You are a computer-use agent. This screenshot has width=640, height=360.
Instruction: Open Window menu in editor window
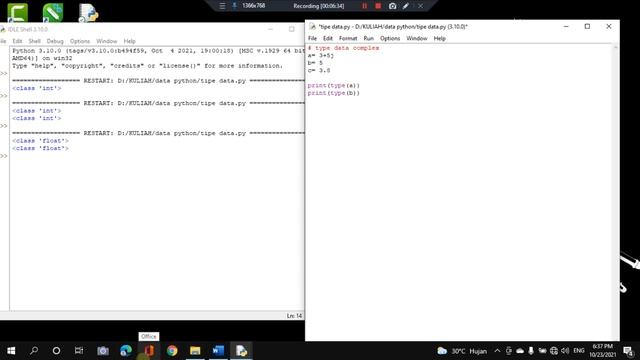tap(417, 38)
